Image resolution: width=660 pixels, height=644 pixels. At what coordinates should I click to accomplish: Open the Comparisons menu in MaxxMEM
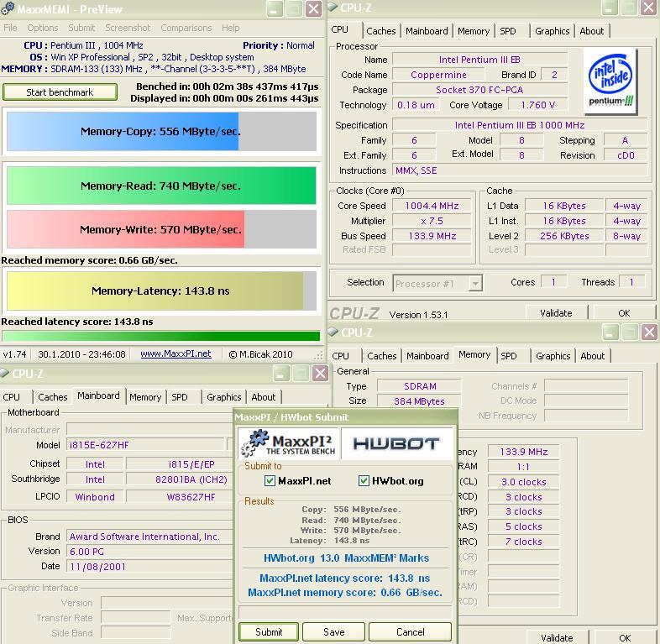point(186,28)
